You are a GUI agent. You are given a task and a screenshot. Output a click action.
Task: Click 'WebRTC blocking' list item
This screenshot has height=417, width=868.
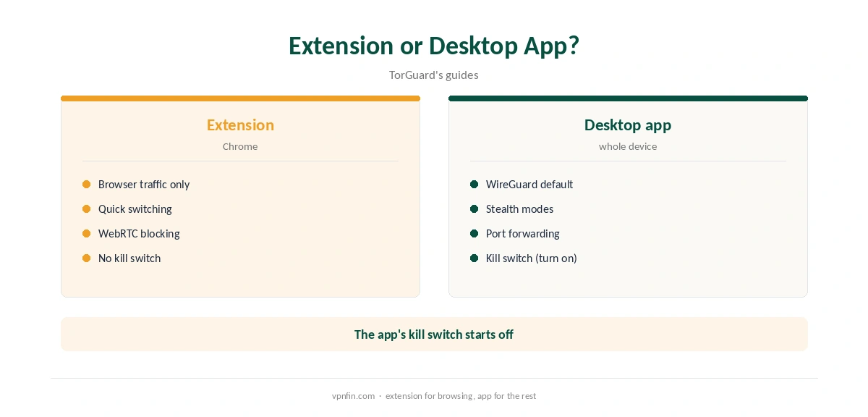coord(139,234)
